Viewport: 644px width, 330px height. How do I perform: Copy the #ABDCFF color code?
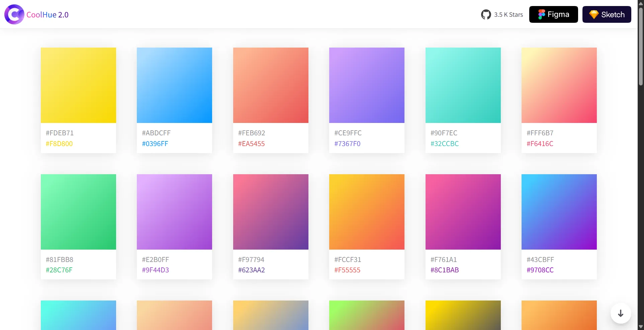[x=156, y=133]
